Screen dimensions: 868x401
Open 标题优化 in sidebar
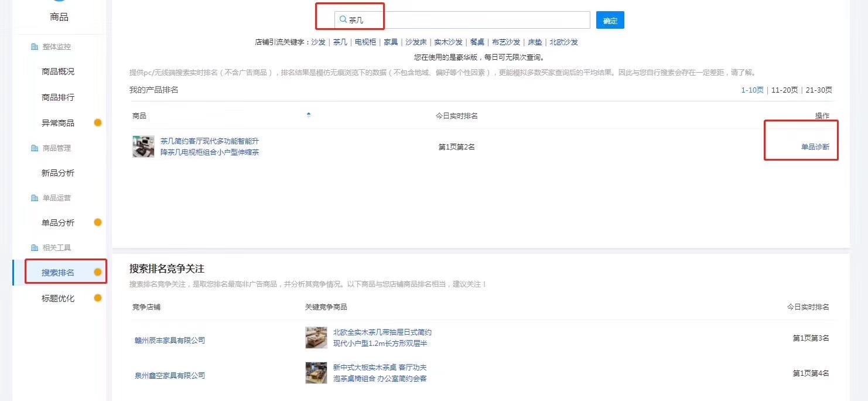tap(58, 298)
